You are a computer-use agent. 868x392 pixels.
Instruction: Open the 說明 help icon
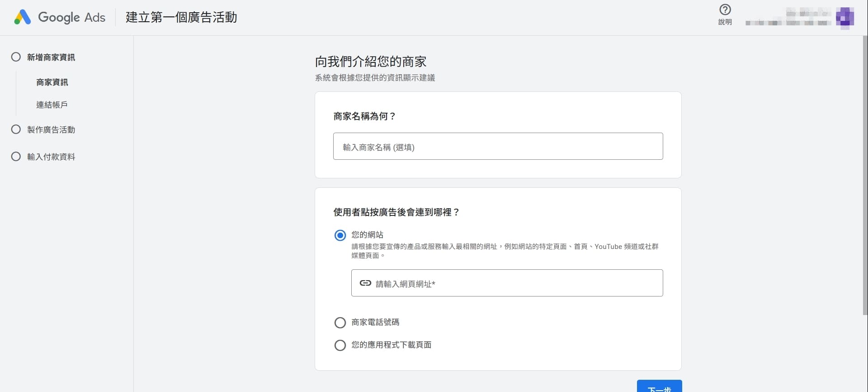click(x=725, y=10)
